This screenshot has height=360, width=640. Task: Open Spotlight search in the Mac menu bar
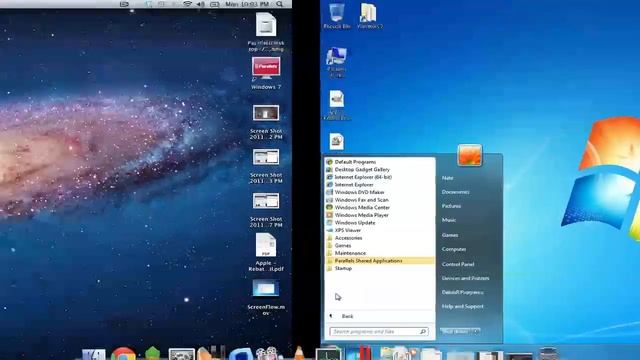(280, 4)
